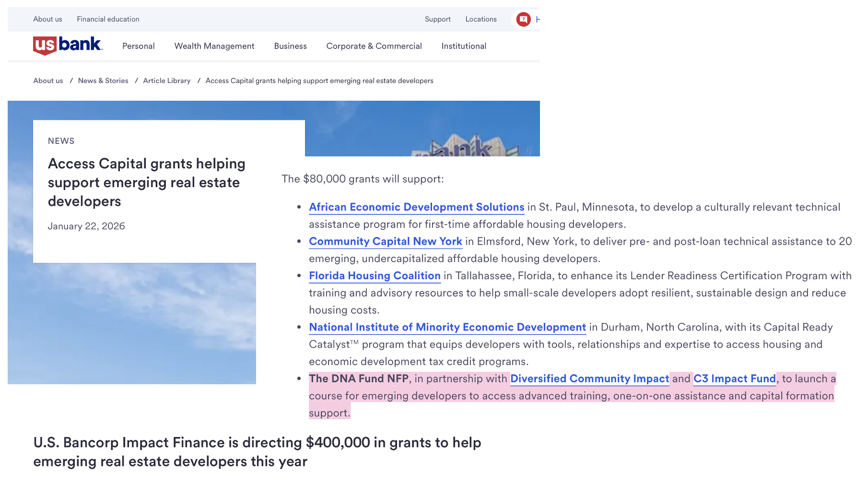The image size is (868, 497).
Task: Click News & Stories breadcrumb
Action: [x=103, y=81]
